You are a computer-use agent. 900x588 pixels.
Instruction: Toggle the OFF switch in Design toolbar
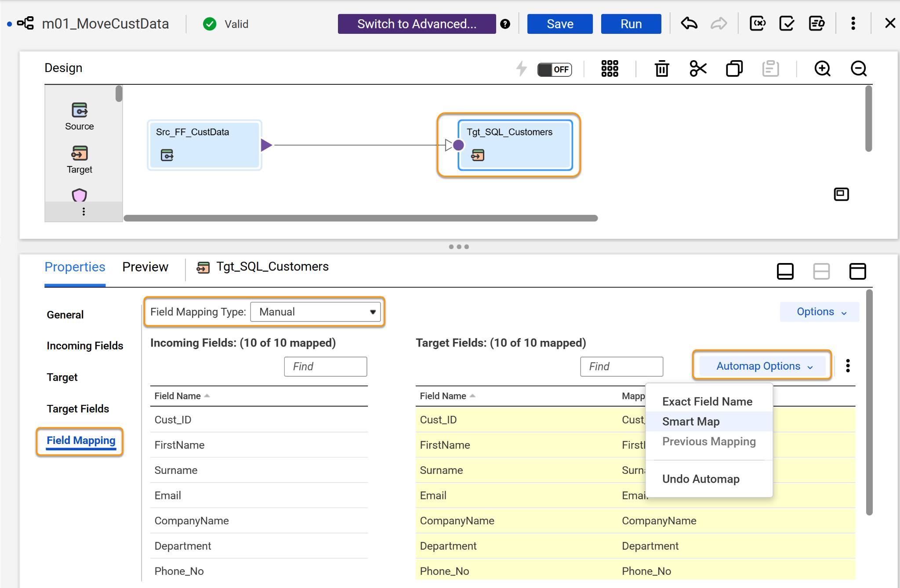pyautogui.click(x=555, y=69)
